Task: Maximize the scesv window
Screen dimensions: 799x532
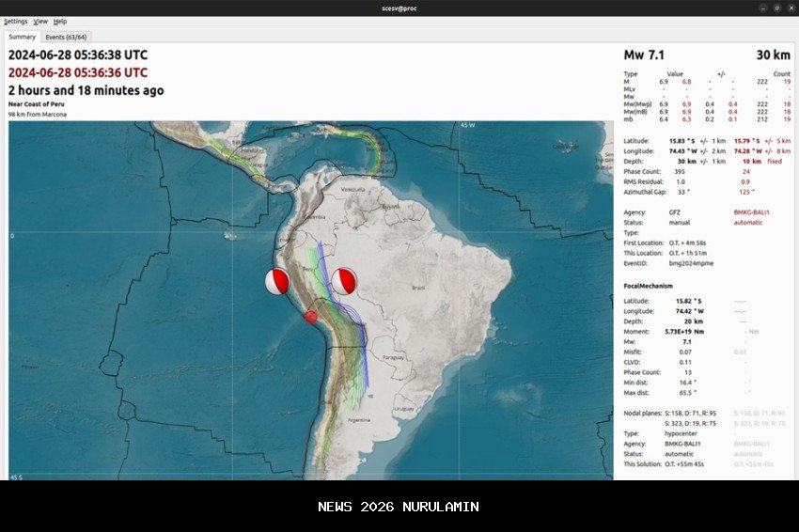Action: click(x=775, y=8)
